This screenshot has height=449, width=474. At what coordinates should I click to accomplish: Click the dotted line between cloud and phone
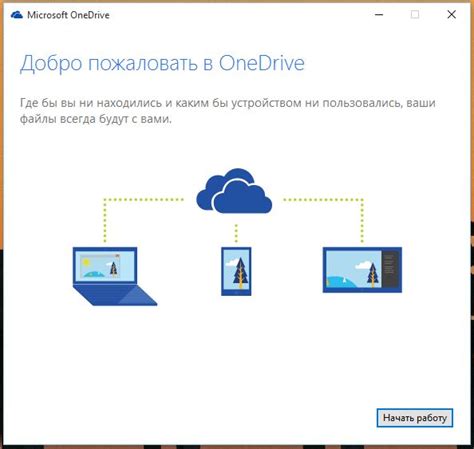[236, 233]
